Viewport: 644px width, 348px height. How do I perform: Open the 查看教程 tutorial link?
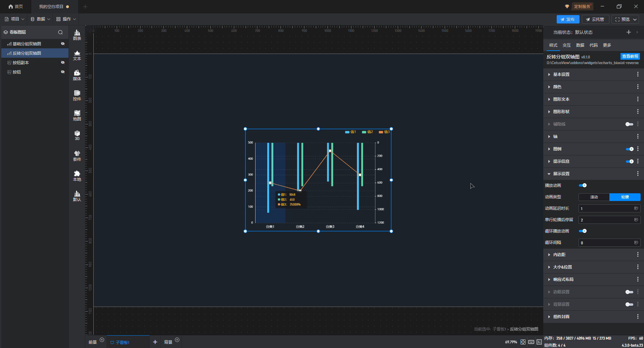630,56
